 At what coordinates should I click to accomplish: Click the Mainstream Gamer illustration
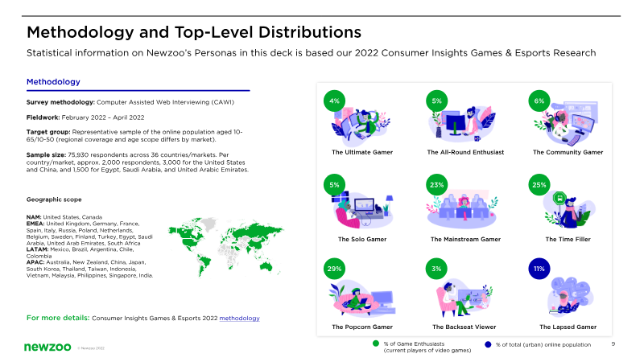[462, 209]
